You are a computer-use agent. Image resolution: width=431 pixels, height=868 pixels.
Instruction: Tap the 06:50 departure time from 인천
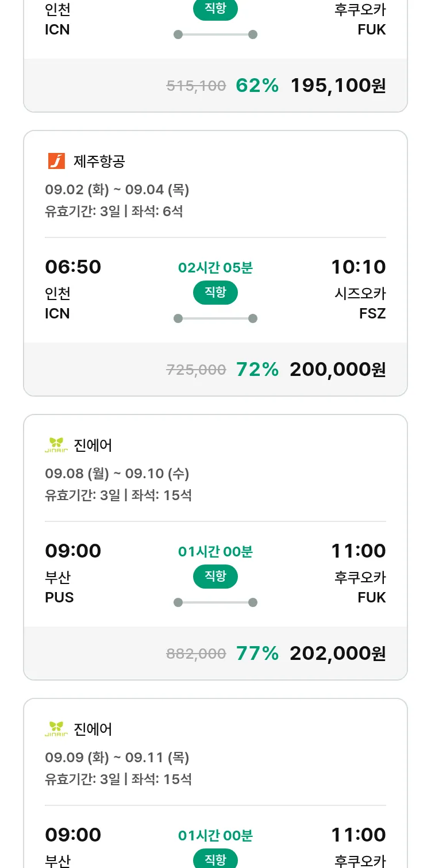point(73,267)
